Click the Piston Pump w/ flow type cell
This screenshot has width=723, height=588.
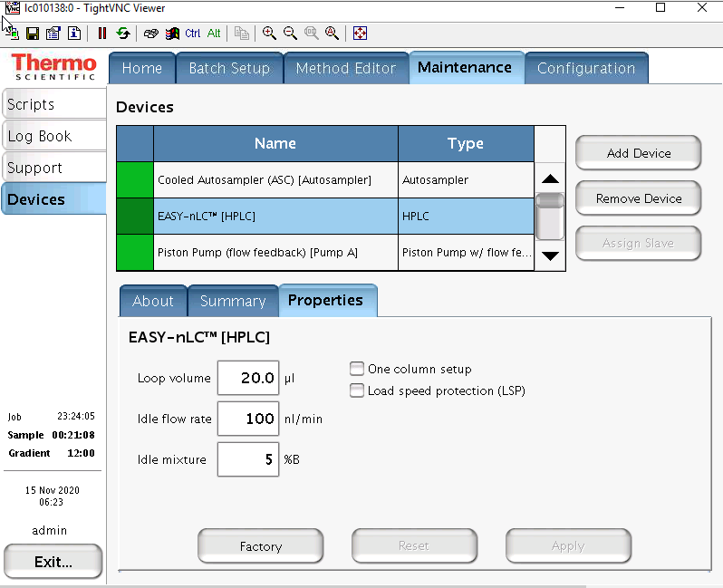[466, 252]
